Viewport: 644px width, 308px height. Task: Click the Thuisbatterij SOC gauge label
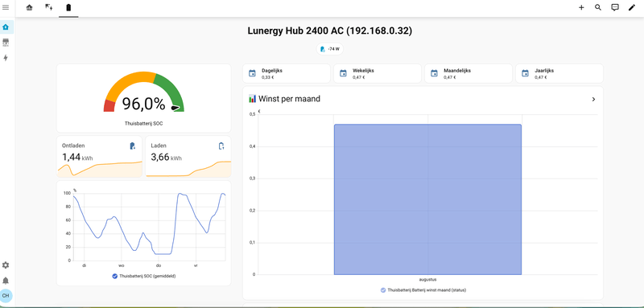(x=144, y=123)
